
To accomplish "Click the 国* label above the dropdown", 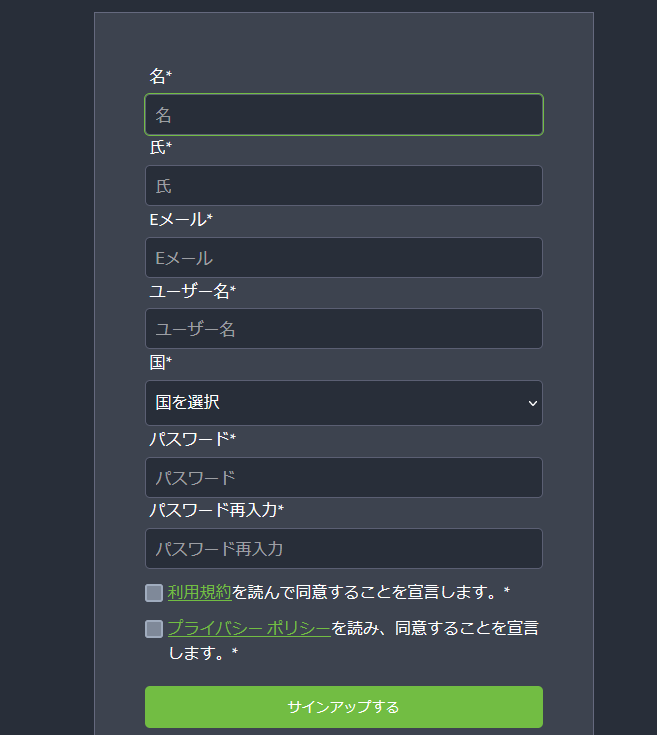I will click(160, 362).
